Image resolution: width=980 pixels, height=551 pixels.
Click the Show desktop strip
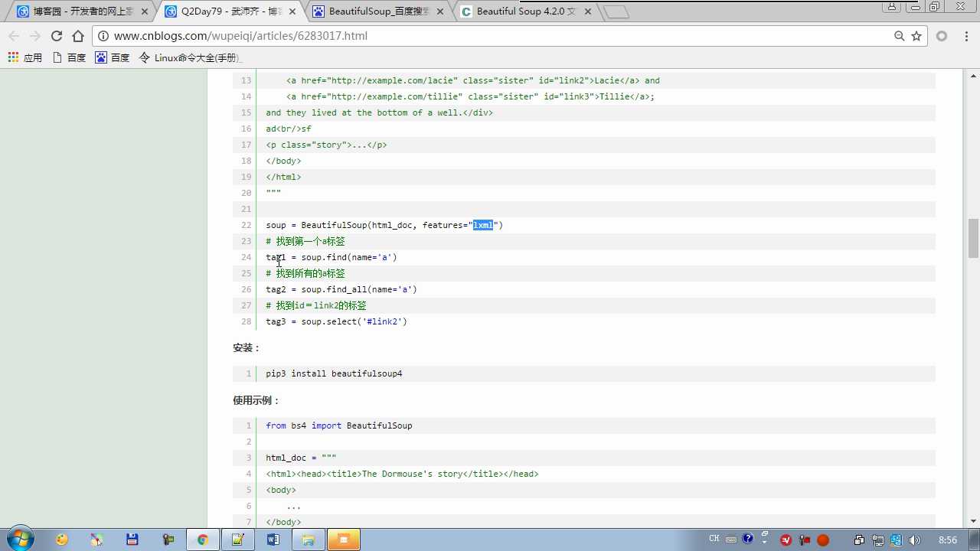tap(975, 540)
